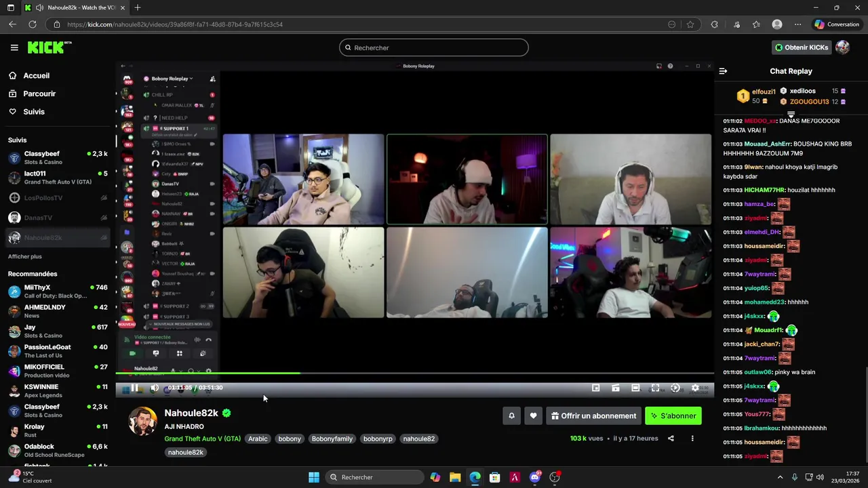Toggle fullscreen in video player

tap(655, 388)
